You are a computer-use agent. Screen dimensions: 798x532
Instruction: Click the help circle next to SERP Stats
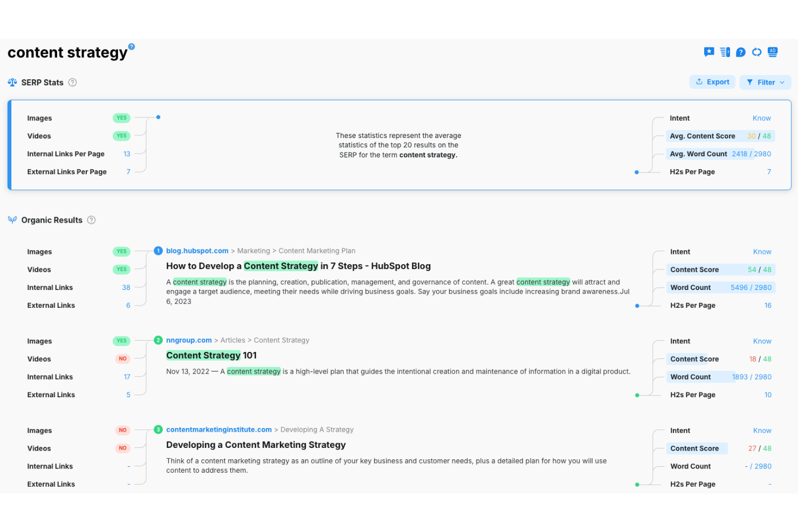point(73,82)
